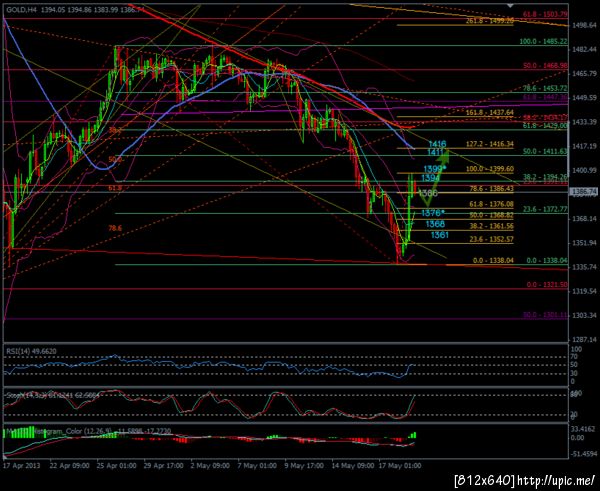This screenshot has height=491, width=600.
Task: Click price scale value 1368.14
Action: pyautogui.click(x=584, y=219)
